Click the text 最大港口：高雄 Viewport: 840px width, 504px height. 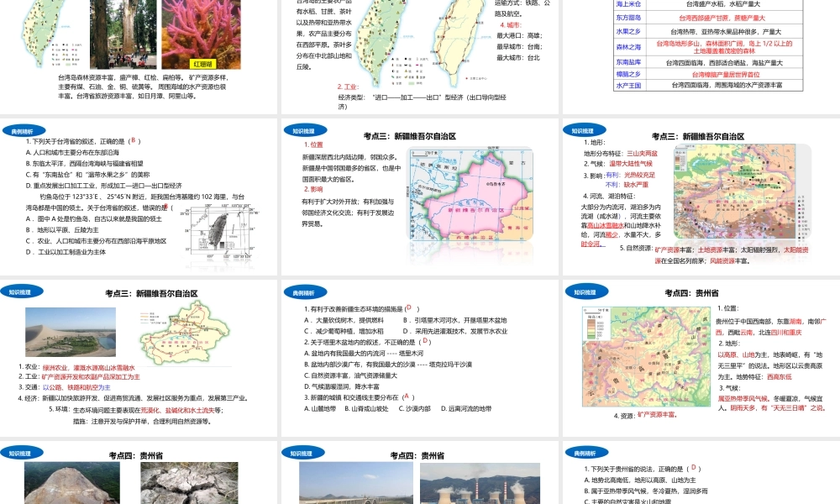tap(520, 35)
